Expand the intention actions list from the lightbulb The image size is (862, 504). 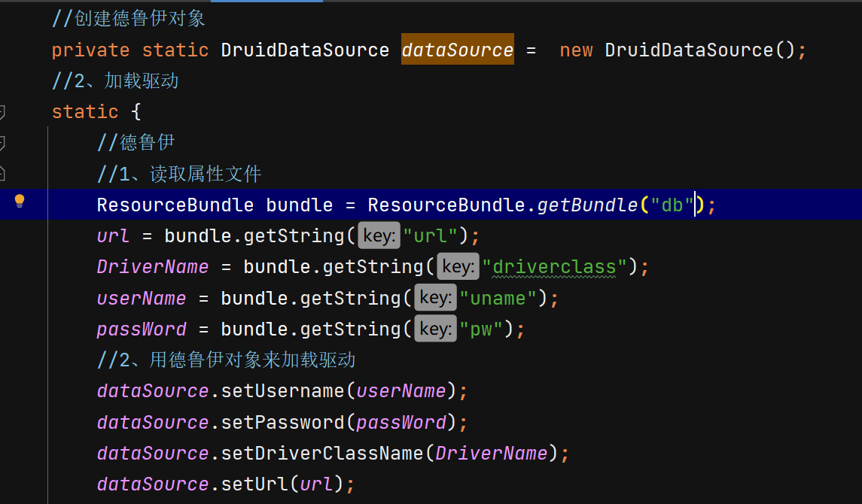tap(19, 202)
